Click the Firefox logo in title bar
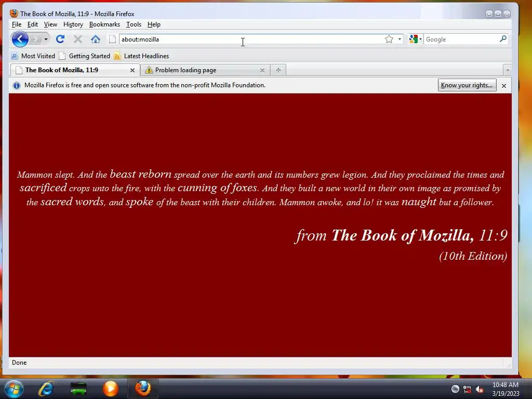The width and height of the screenshot is (532, 399). pos(14,14)
